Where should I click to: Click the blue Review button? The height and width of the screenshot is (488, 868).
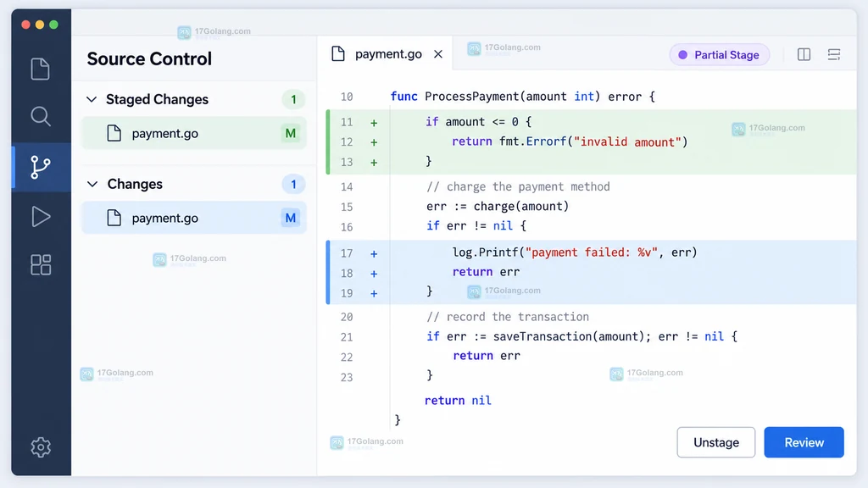pyautogui.click(x=804, y=442)
